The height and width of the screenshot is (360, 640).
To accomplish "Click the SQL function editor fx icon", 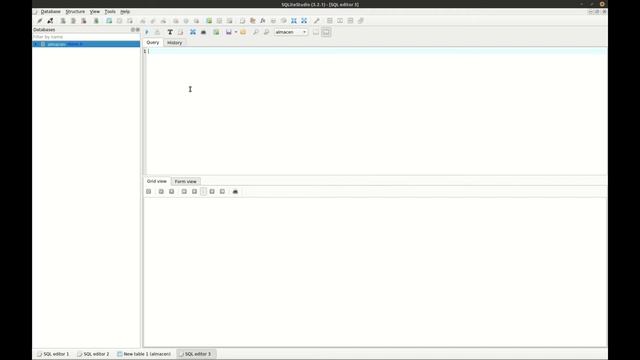I will (x=263, y=21).
